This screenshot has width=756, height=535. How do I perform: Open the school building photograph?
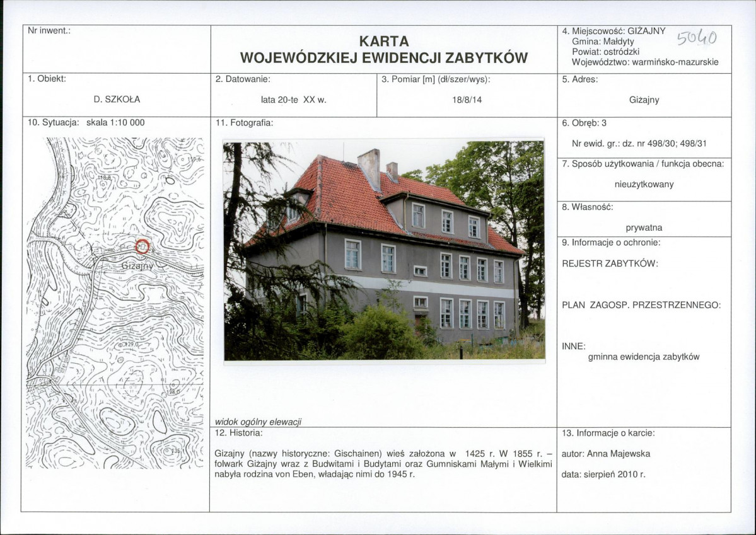pos(384,251)
